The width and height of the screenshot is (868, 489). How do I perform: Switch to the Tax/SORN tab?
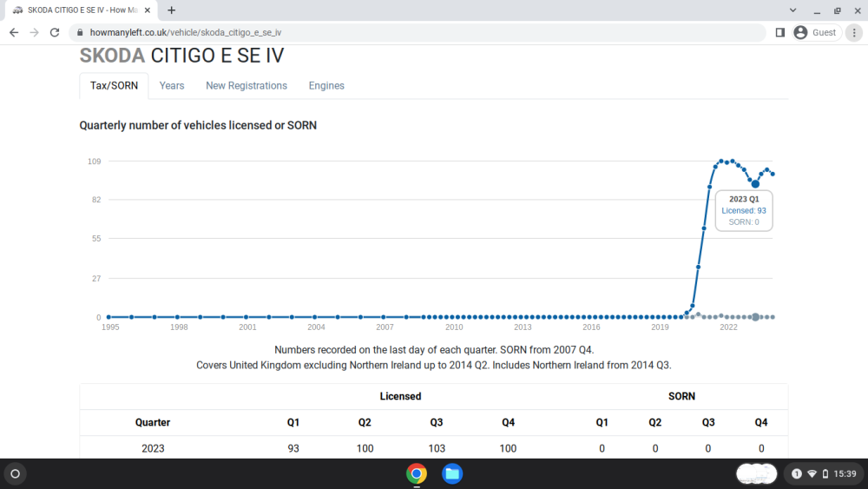point(114,86)
